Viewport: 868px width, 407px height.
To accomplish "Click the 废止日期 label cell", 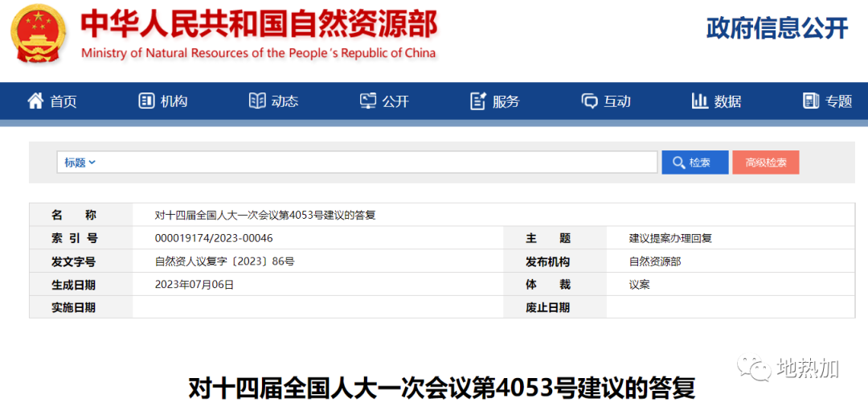I will [x=555, y=307].
